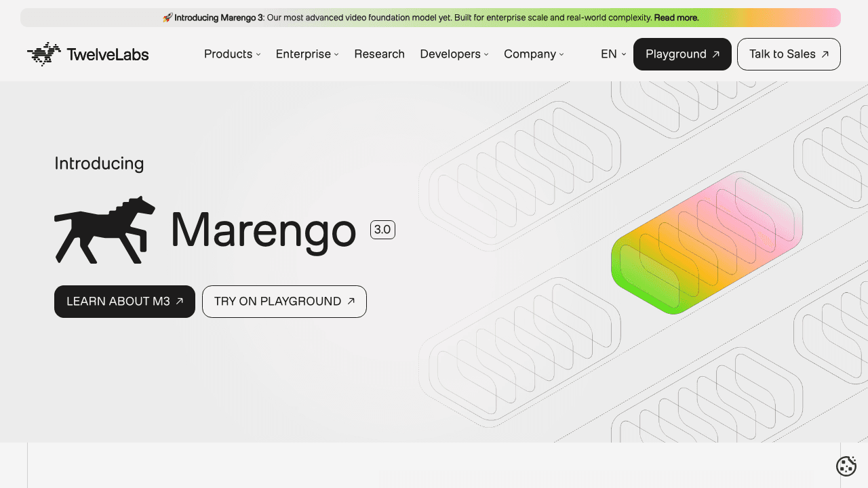Click the arrow icon on Talk to Sales
868x488 pixels.
tap(825, 54)
